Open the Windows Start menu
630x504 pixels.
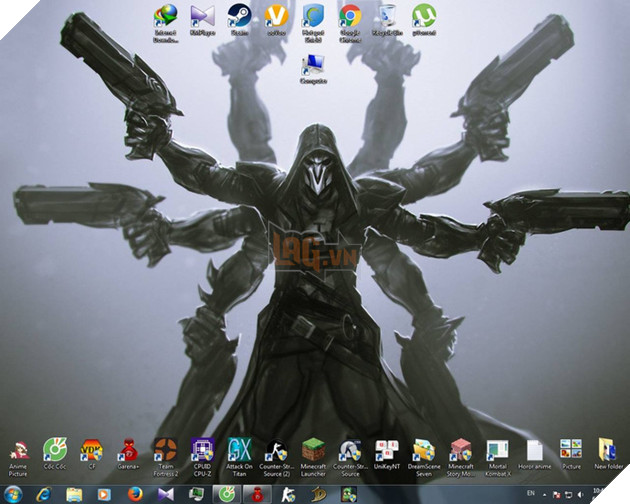[12, 494]
